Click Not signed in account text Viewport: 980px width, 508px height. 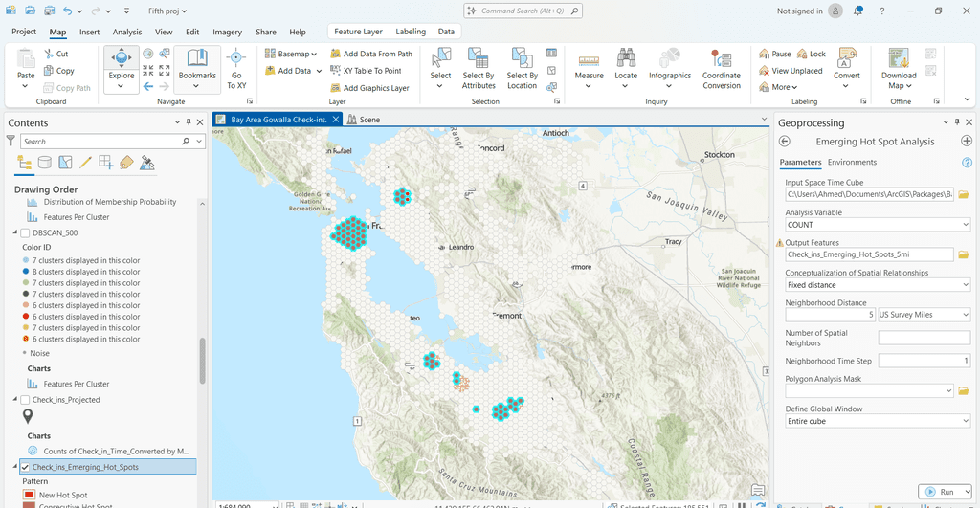click(799, 11)
